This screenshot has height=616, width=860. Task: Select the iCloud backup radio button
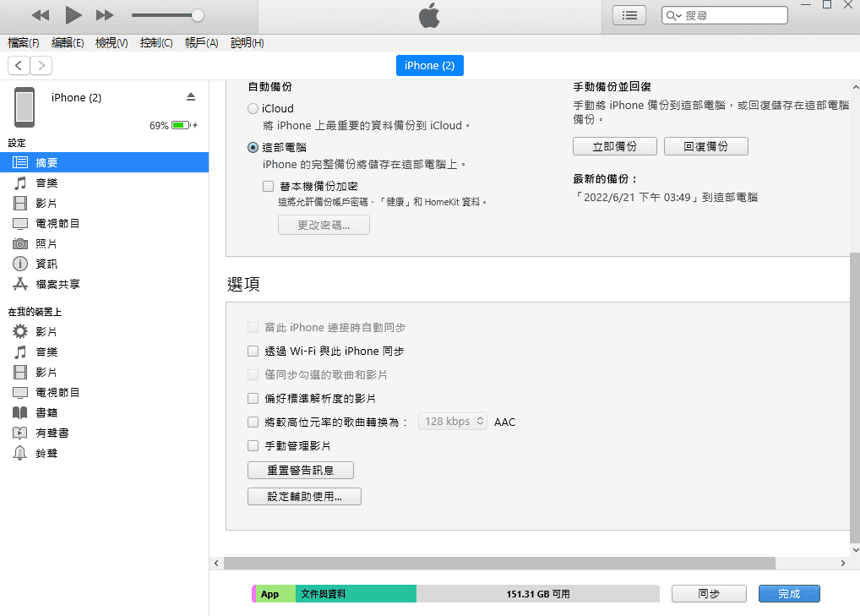[253, 109]
